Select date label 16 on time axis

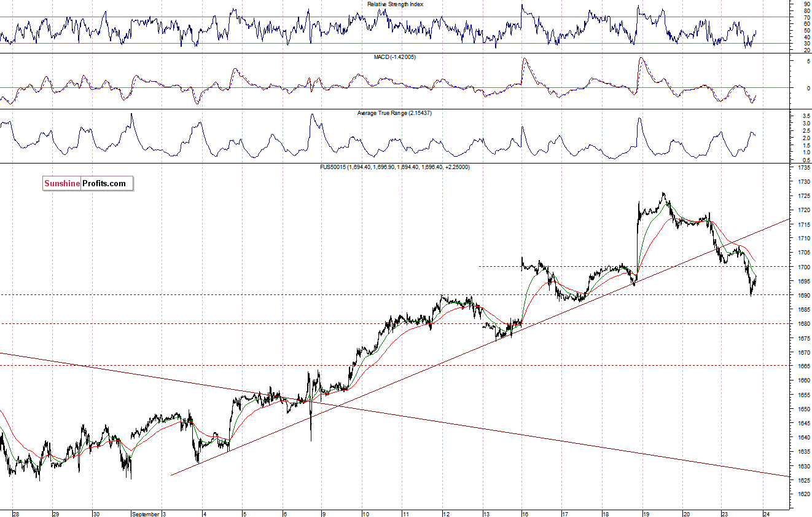(525, 513)
